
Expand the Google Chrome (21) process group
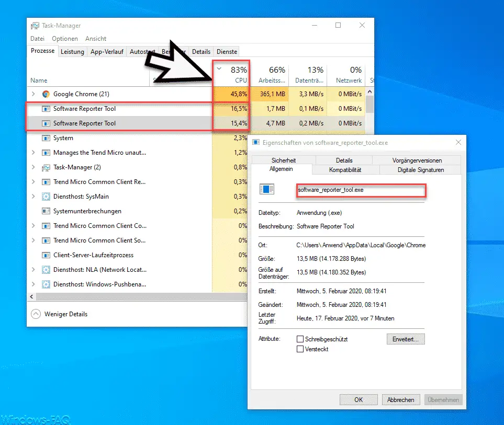pyautogui.click(x=33, y=94)
